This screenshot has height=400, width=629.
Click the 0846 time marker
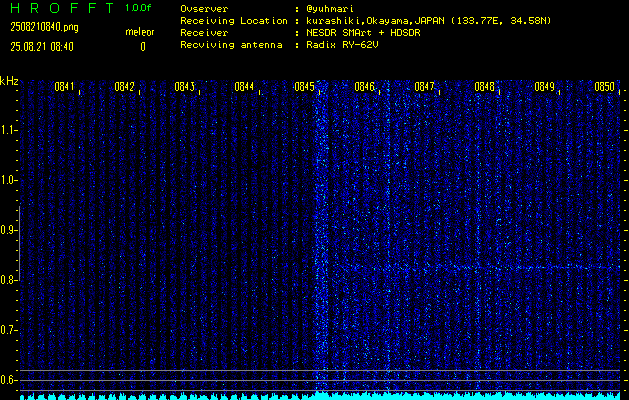tap(364, 87)
